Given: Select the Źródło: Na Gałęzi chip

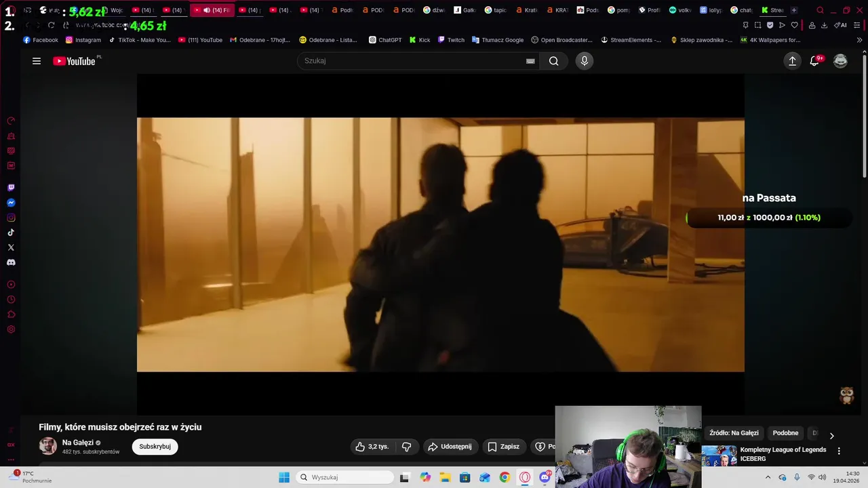Looking at the screenshot, I should (734, 433).
